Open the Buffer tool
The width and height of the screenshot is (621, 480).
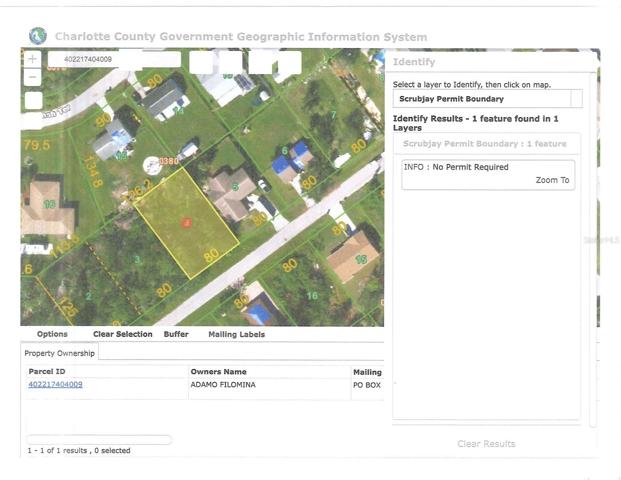coord(176,334)
